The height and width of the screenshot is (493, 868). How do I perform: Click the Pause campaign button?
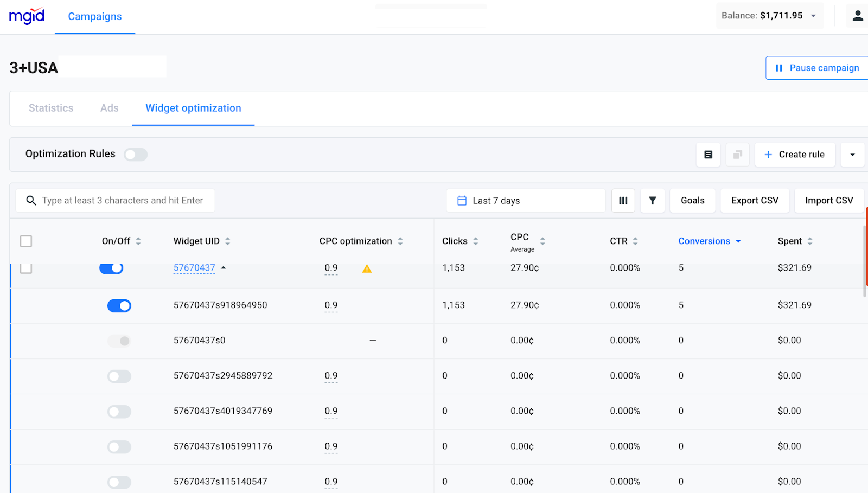click(817, 68)
